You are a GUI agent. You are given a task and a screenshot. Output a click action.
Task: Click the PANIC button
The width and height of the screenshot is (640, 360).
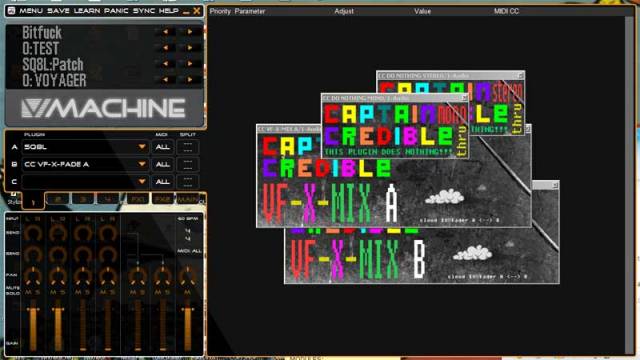tap(116, 11)
